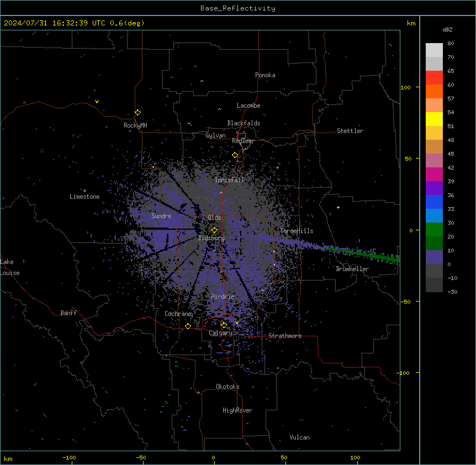476x465 pixels.
Task: Select the dark gray -30 to -10 dBZ swatch
Action: pos(434,285)
